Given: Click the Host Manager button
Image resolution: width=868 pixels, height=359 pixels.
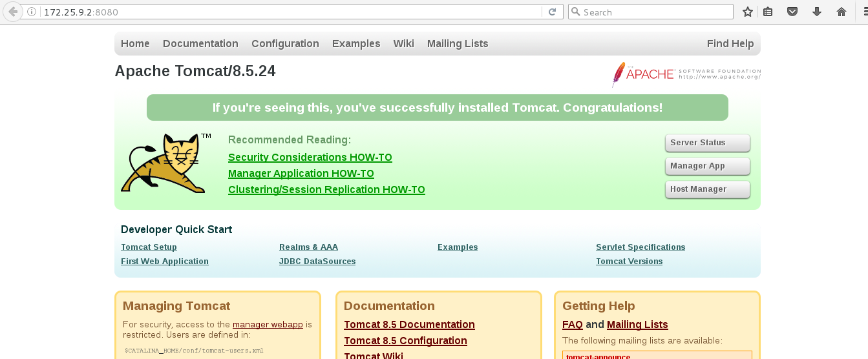Looking at the screenshot, I should click(x=708, y=189).
